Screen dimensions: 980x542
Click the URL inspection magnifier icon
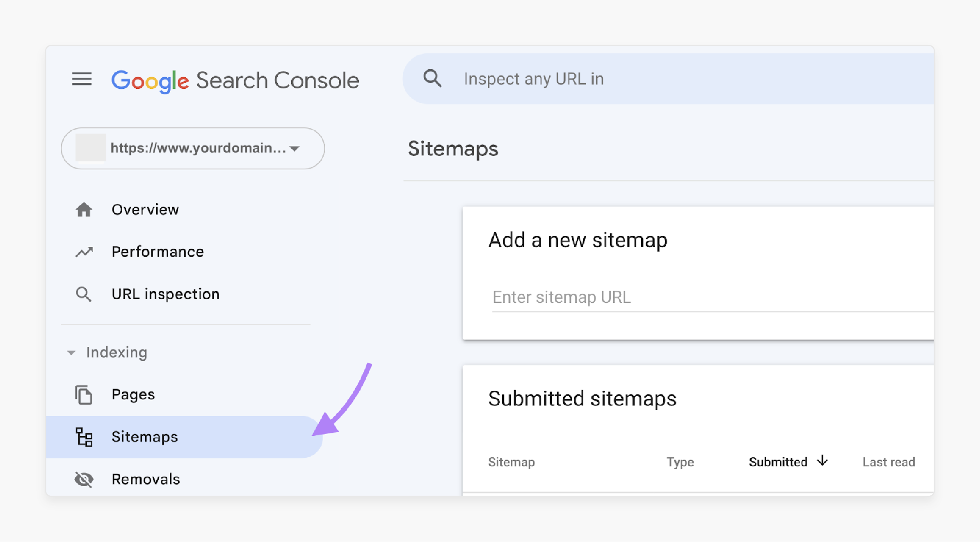[84, 294]
